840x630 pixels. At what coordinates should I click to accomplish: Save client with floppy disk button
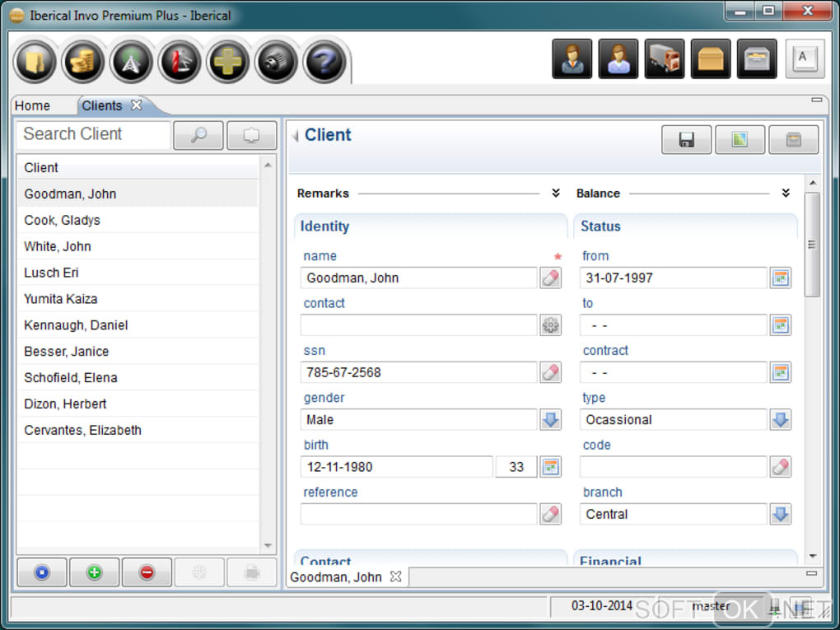[x=686, y=140]
